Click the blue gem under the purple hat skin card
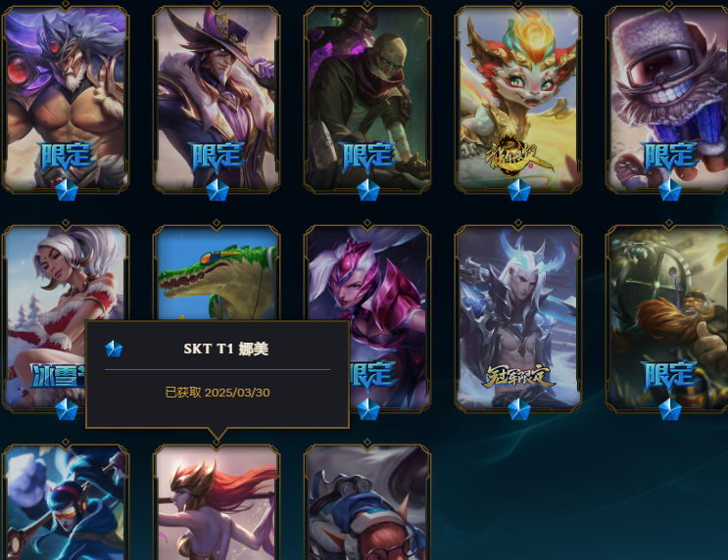728x560 pixels. (x=218, y=190)
